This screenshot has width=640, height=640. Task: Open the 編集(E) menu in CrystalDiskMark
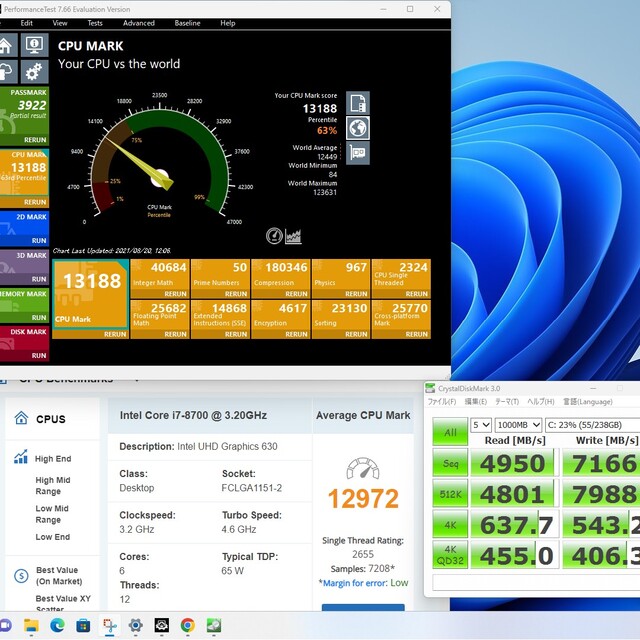[476, 402]
